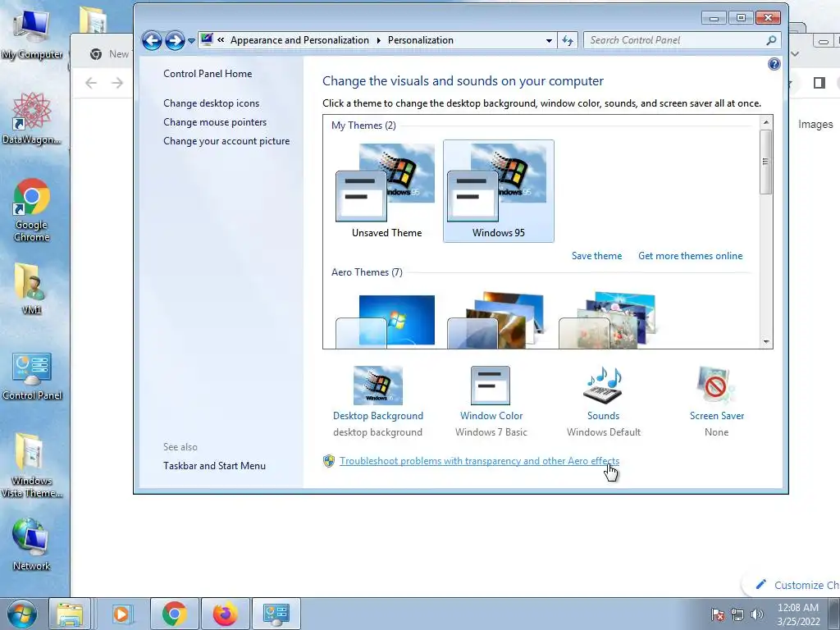Viewport: 840px width, 630px height.
Task: Click the theme list scrollbar thumb
Action: [x=766, y=162]
